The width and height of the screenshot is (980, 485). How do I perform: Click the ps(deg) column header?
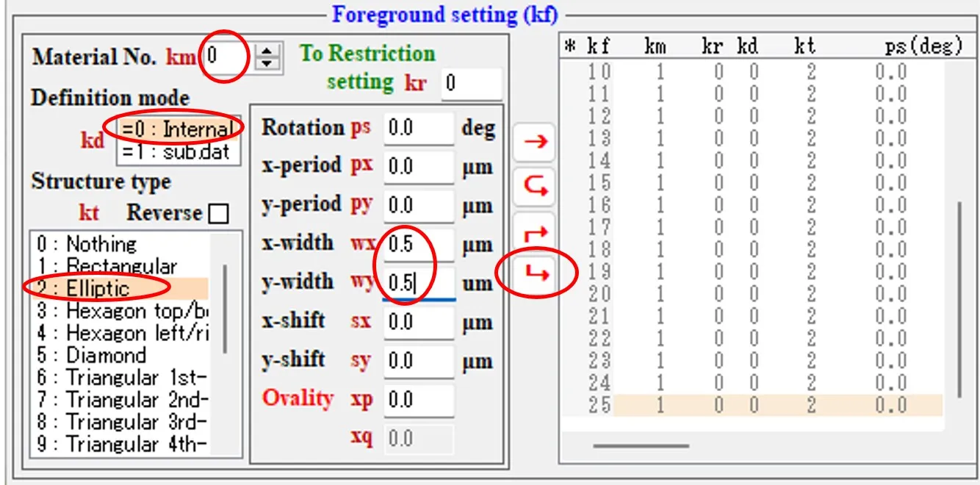click(923, 47)
